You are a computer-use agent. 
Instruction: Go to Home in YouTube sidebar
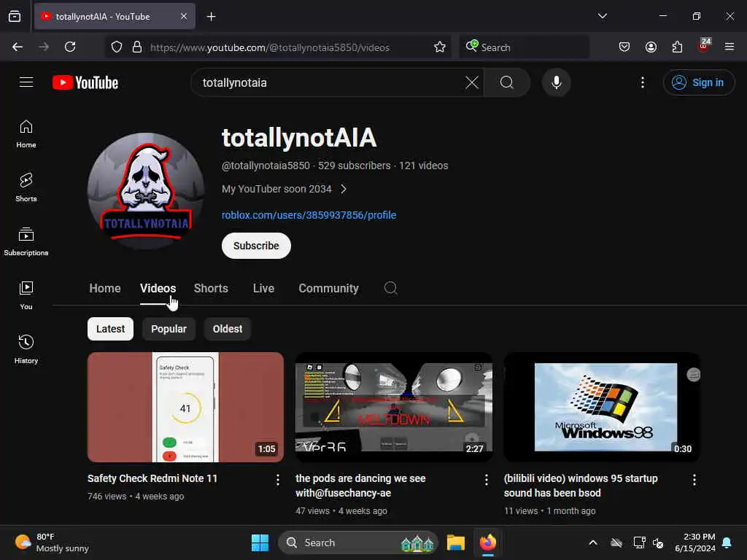(26, 134)
